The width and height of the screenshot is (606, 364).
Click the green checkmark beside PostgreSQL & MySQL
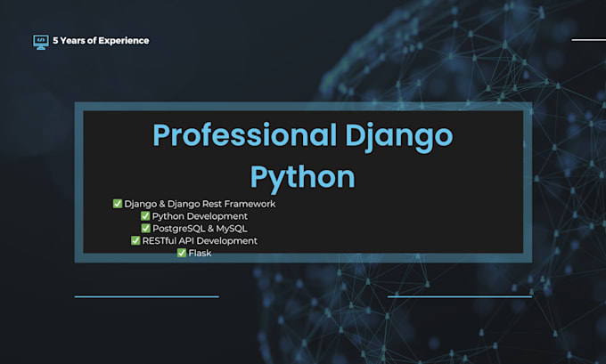click(x=145, y=228)
